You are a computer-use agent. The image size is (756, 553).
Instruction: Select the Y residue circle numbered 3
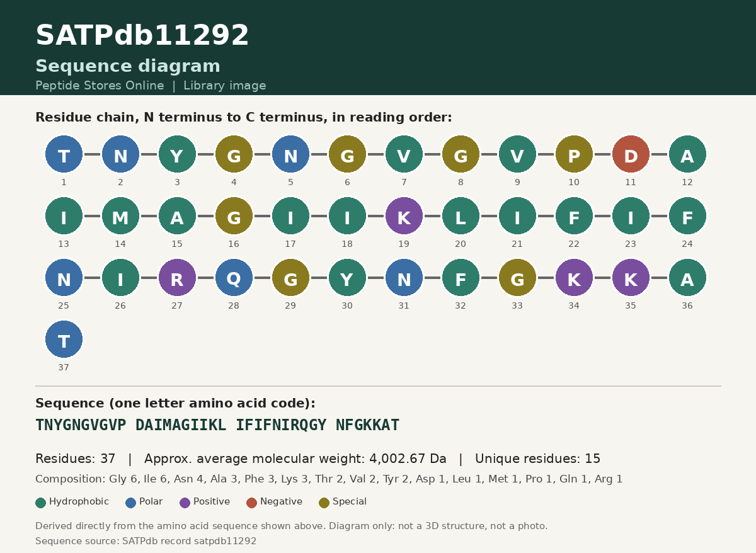tap(177, 154)
